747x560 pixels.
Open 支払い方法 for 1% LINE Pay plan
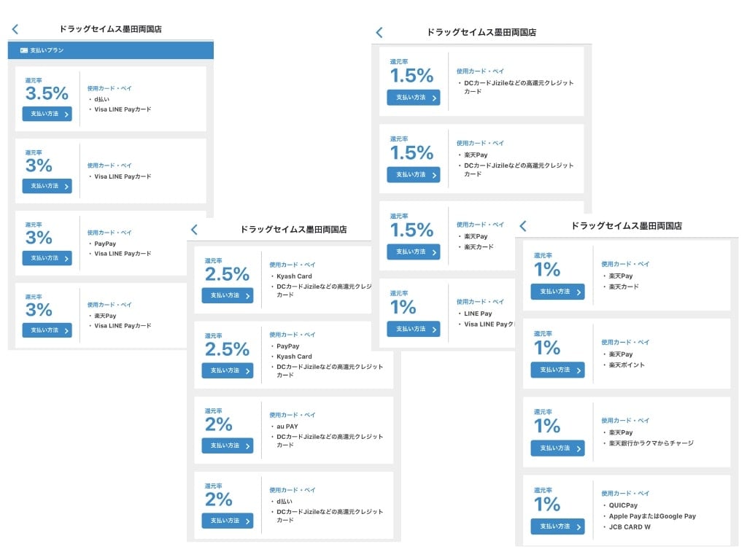[x=413, y=329]
